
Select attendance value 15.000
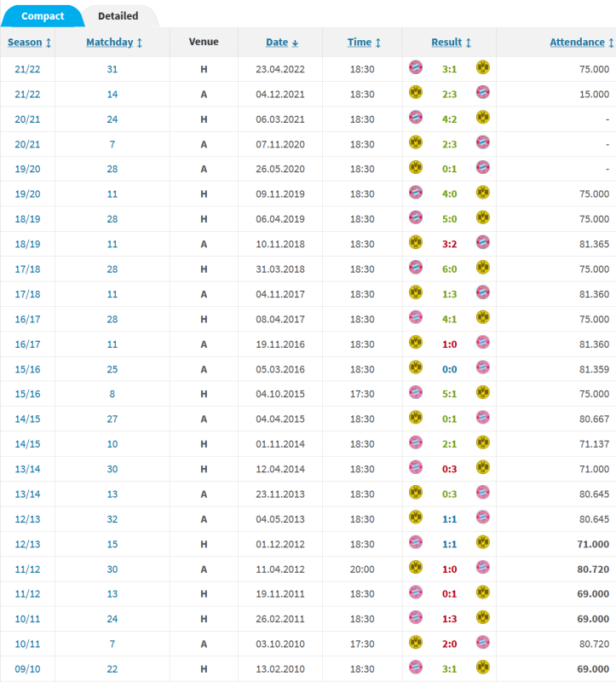pos(594,95)
